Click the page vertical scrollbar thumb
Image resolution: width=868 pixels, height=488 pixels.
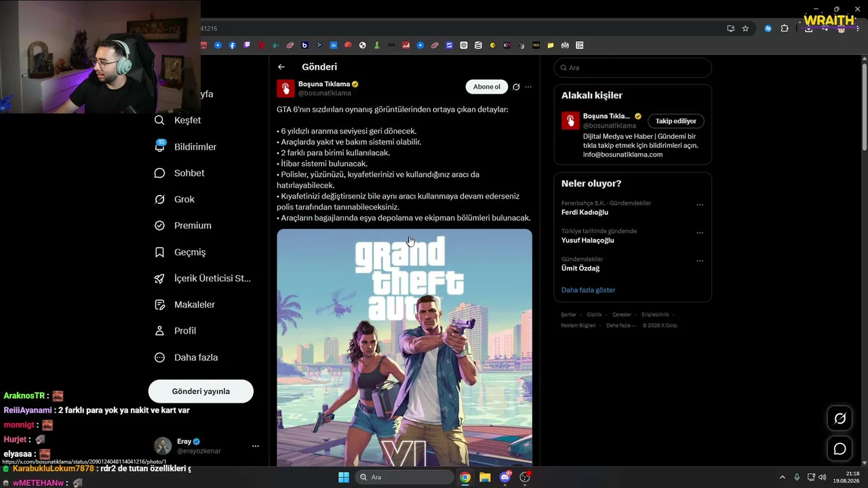(x=864, y=106)
